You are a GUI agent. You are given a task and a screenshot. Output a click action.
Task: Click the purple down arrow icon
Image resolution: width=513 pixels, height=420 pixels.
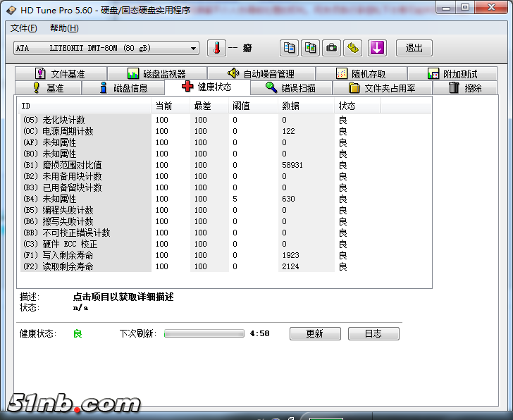click(378, 48)
